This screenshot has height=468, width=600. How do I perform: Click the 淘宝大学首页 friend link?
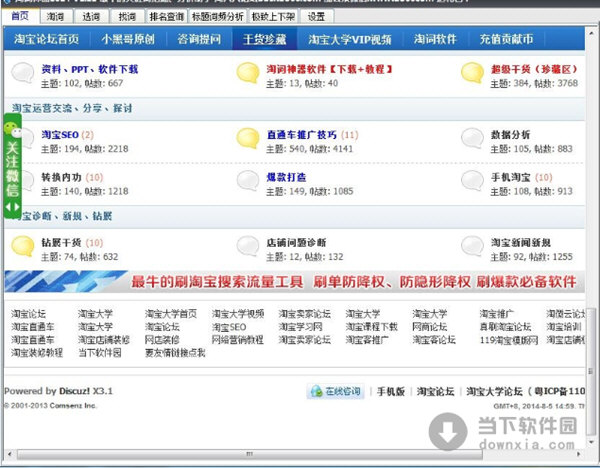click(171, 314)
